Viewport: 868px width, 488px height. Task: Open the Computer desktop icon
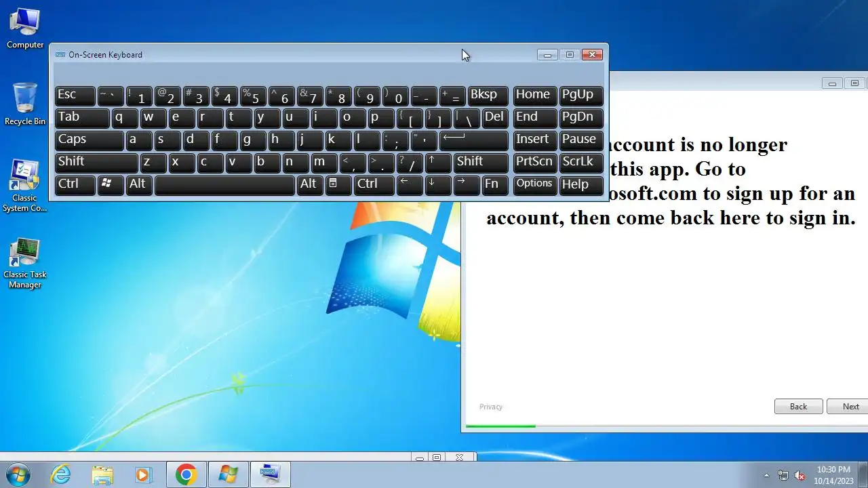point(25,28)
